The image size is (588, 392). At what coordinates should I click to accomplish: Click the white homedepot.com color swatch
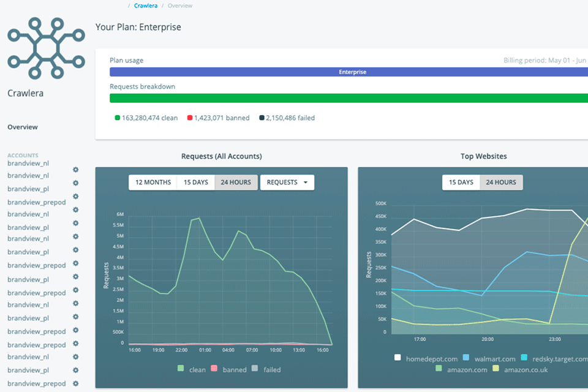pos(398,358)
